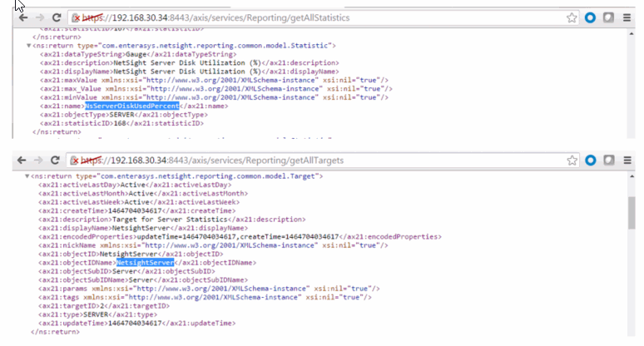This screenshot has height=346, width=644.
Task: Click the gray square extension in getAllTargets window
Action: [609, 160]
